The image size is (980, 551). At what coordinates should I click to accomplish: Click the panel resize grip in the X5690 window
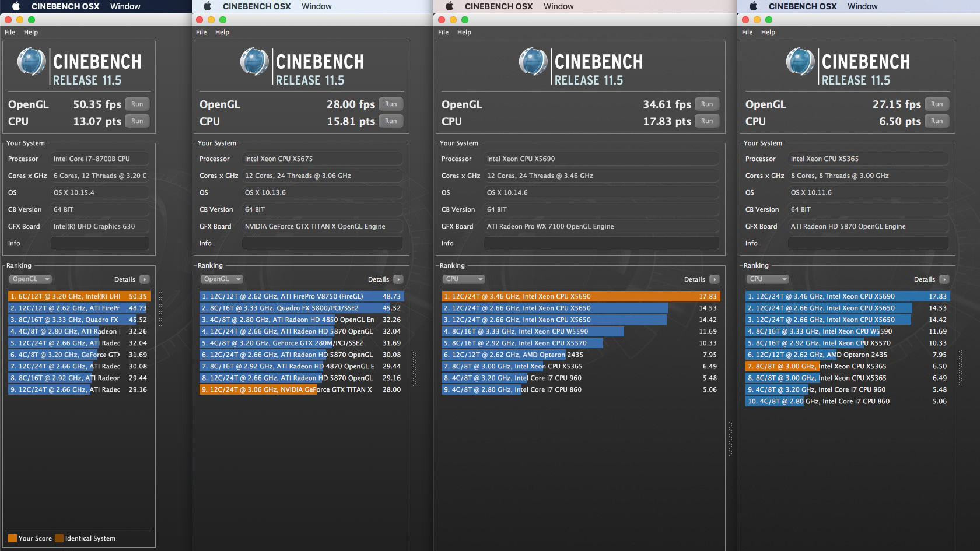coord(730,439)
